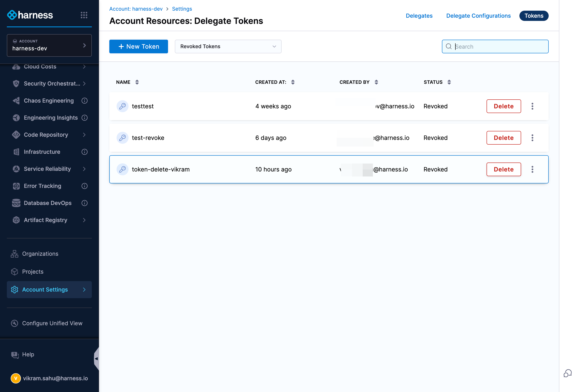The width and height of the screenshot is (576, 392).
Task: Open the module grid switcher icon
Action: pyautogui.click(x=84, y=15)
